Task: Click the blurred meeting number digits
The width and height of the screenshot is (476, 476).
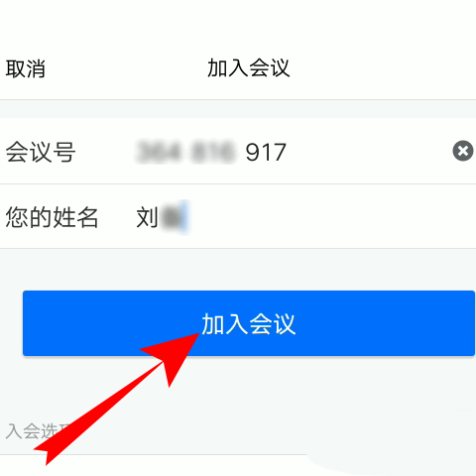Action: coord(185,152)
